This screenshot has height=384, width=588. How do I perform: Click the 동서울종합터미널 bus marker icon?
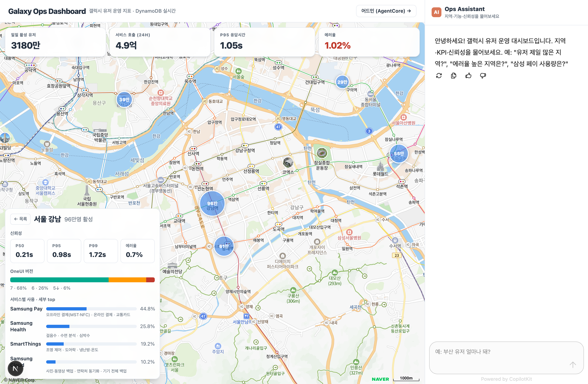click(x=370, y=94)
